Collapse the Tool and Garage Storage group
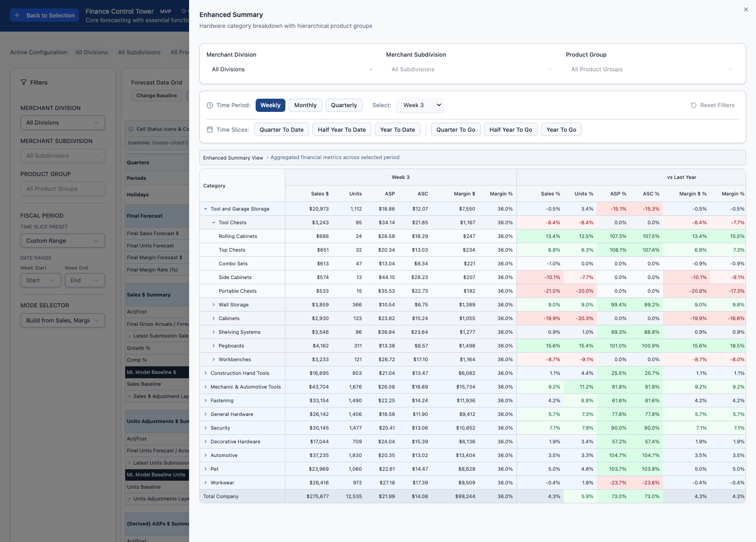 206,209
